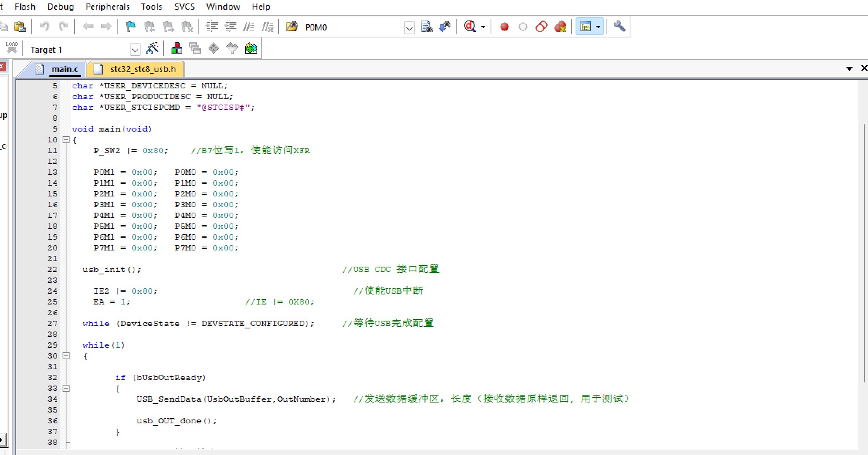Screen dimensions: 868x455
Task: Open the SVCS menu
Action: pyautogui.click(x=184, y=7)
